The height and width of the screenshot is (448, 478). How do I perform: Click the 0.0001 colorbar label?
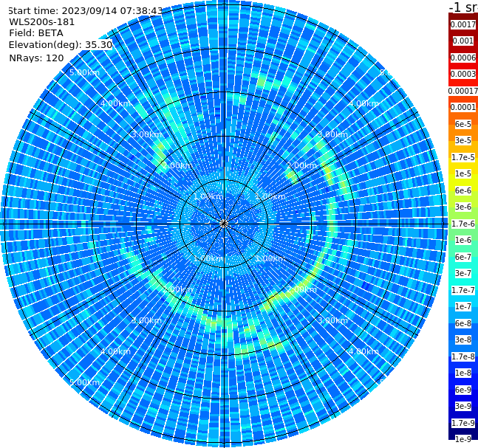point(462,107)
